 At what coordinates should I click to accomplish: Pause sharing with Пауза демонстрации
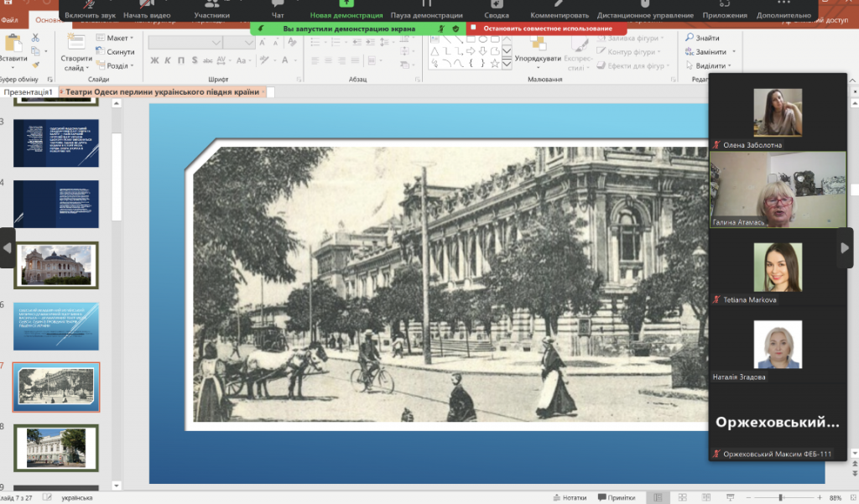coord(427,10)
